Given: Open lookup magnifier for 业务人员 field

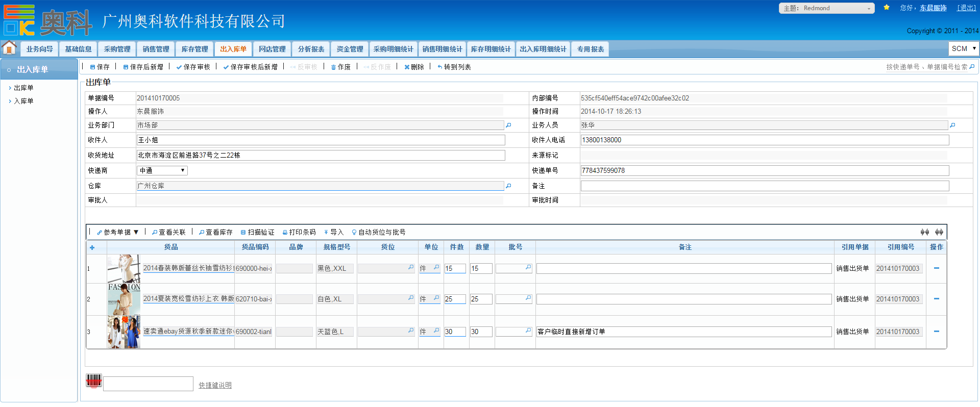Looking at the screenshot, I should [x=952, y=125].
